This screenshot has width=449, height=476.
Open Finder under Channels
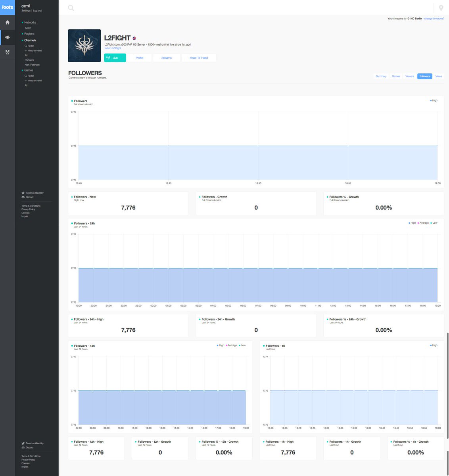(x=29, y=46)
